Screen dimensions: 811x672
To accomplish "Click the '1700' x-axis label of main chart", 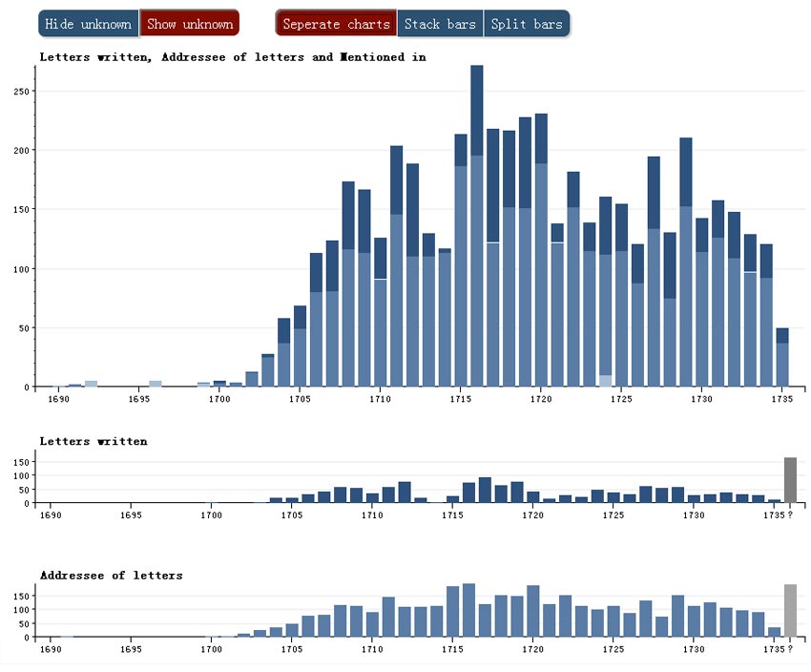I will (219, 399).
